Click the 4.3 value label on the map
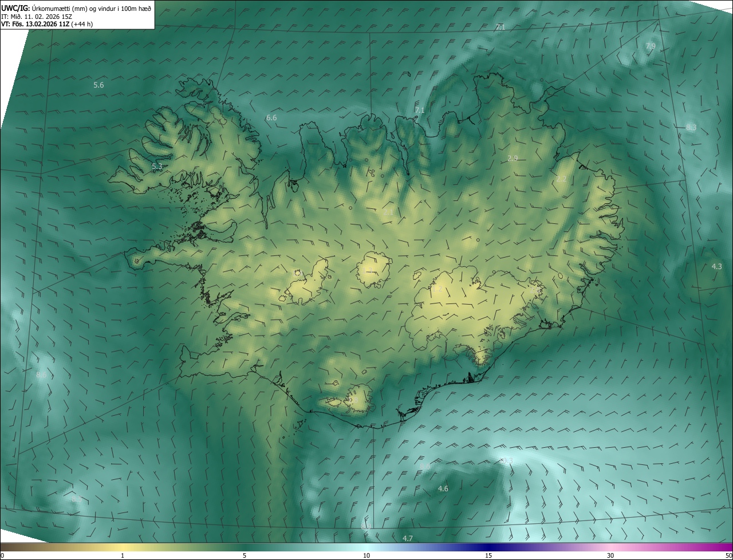 716,267
